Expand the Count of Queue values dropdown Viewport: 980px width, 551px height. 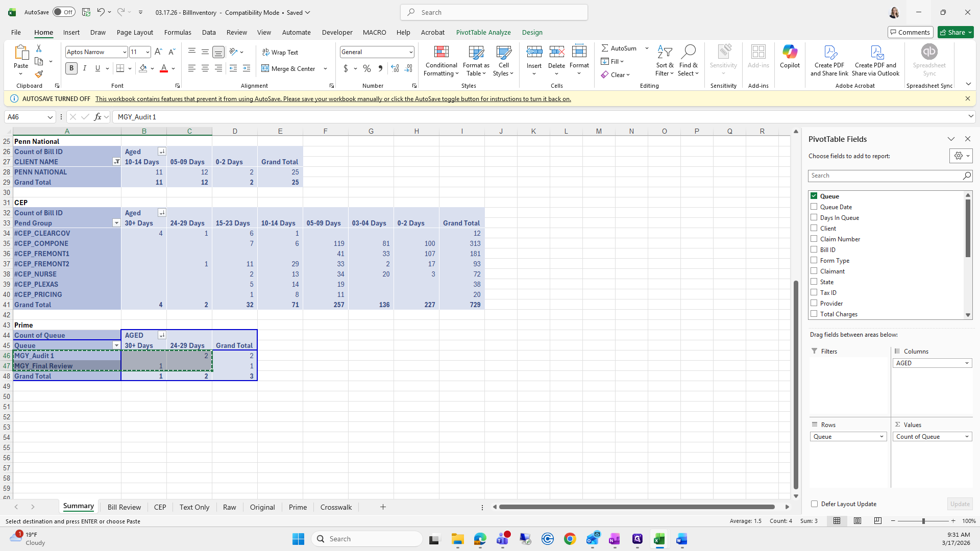click(x=966, y=437)
